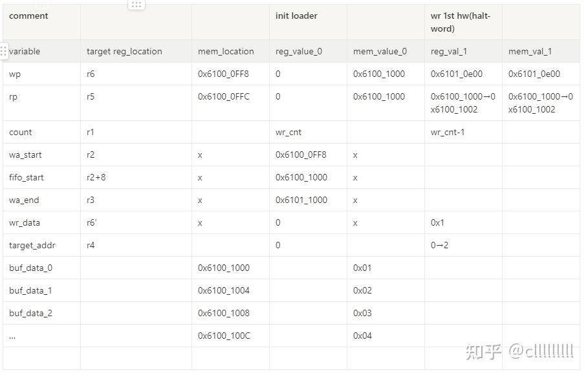Click the fifo_start variable cell

41,177
